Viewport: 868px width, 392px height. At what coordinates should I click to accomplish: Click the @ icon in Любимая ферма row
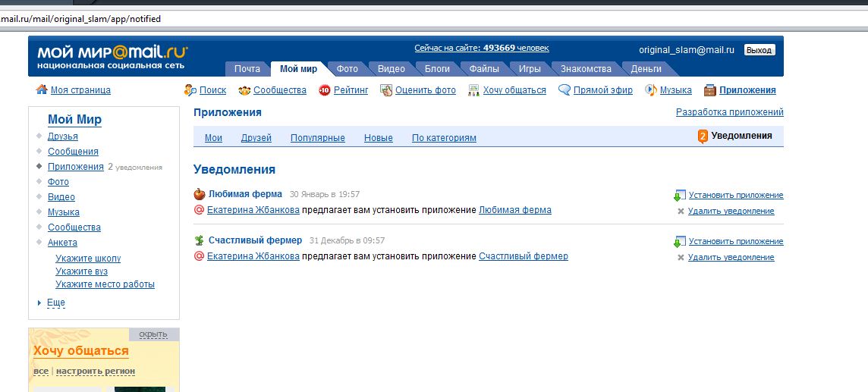point(200,210)
